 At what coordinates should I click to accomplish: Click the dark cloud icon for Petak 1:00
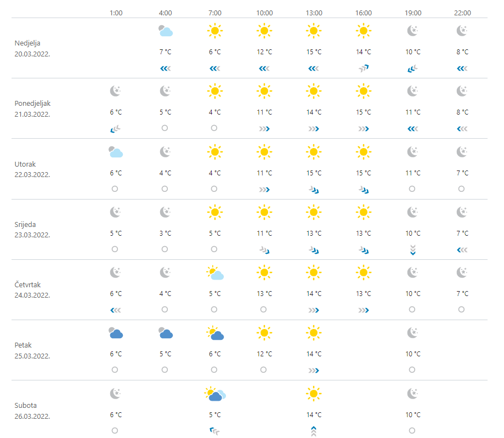point(115,333)
